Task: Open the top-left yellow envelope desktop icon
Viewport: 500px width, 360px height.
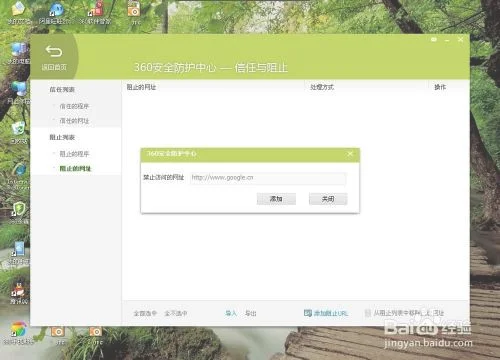Action: click(18, 9)
